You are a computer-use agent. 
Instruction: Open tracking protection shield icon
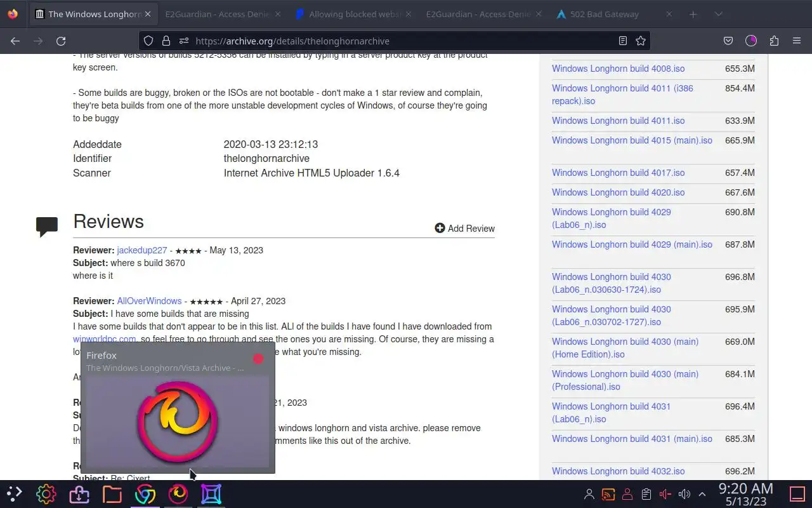[148, 41]
